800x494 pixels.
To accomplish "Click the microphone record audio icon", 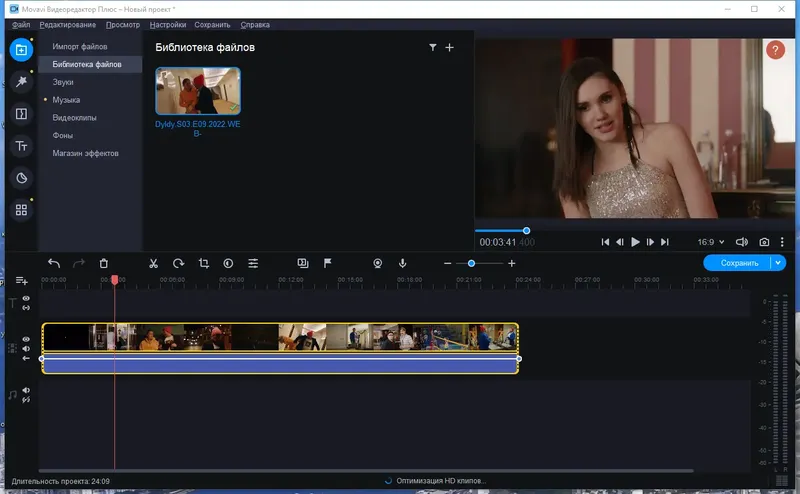I will (403, 263).
